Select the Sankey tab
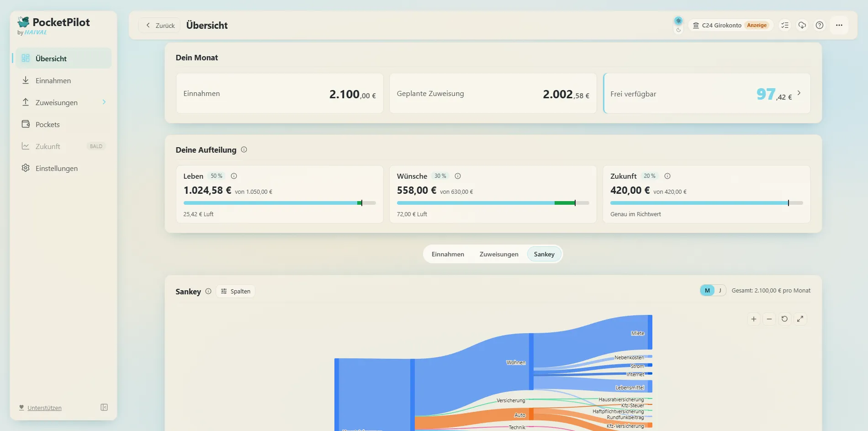The image size is (868, 431). 544,254
